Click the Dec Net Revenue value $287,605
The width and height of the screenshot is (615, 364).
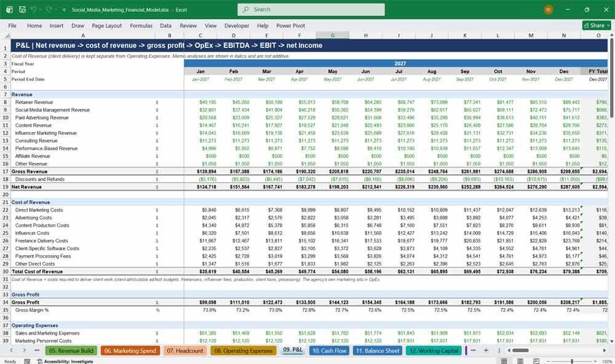point(571,187)
